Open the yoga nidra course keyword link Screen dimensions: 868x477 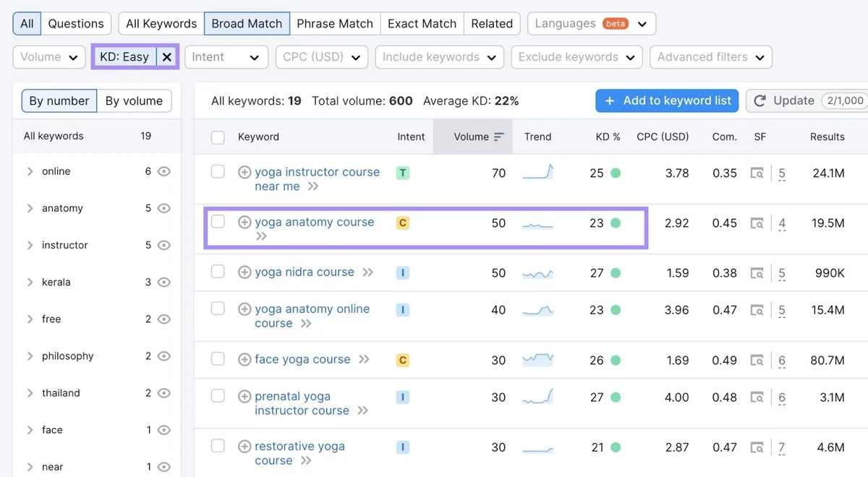(x=305, y=272)
